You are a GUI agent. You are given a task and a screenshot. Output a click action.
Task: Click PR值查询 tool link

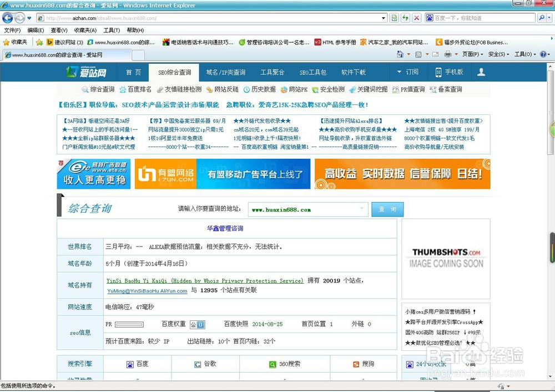point(408,89)
